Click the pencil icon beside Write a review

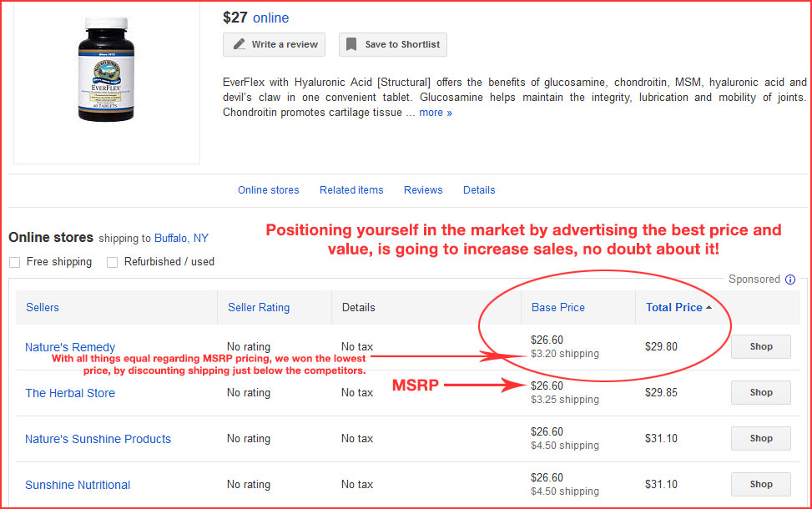(239, 44)
